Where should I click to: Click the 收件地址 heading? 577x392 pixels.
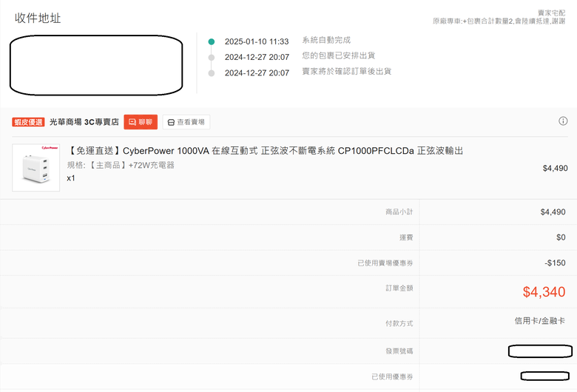pos(38,18)
